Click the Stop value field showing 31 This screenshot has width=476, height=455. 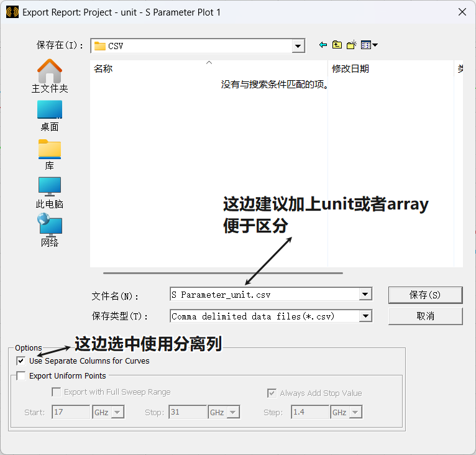tap(188, 412)
